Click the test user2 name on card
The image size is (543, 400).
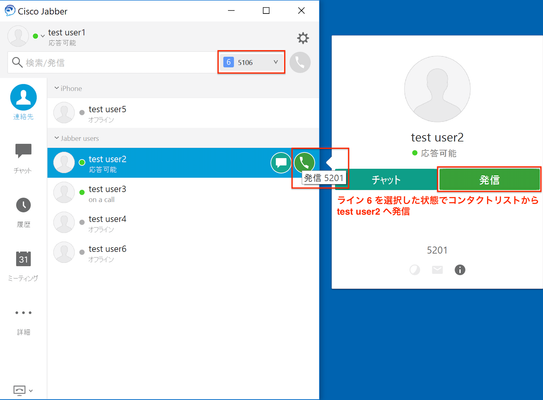[437, 137]
